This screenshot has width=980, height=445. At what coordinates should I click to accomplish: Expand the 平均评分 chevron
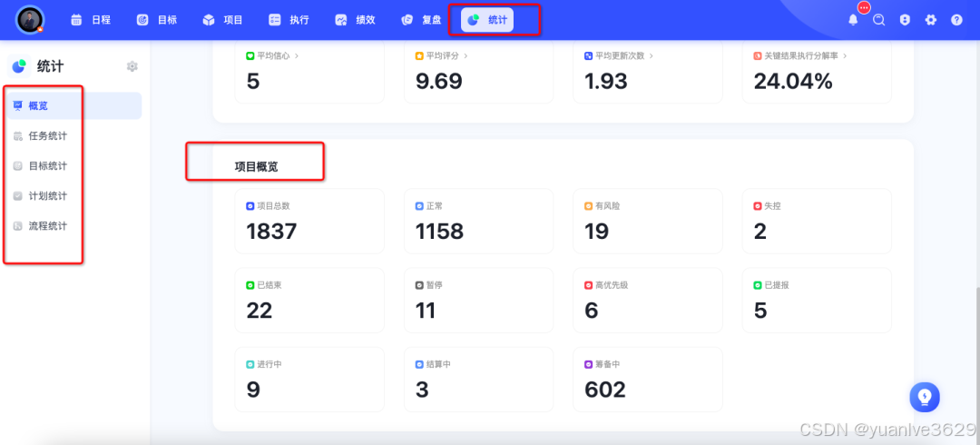click(x=465, y=55)
